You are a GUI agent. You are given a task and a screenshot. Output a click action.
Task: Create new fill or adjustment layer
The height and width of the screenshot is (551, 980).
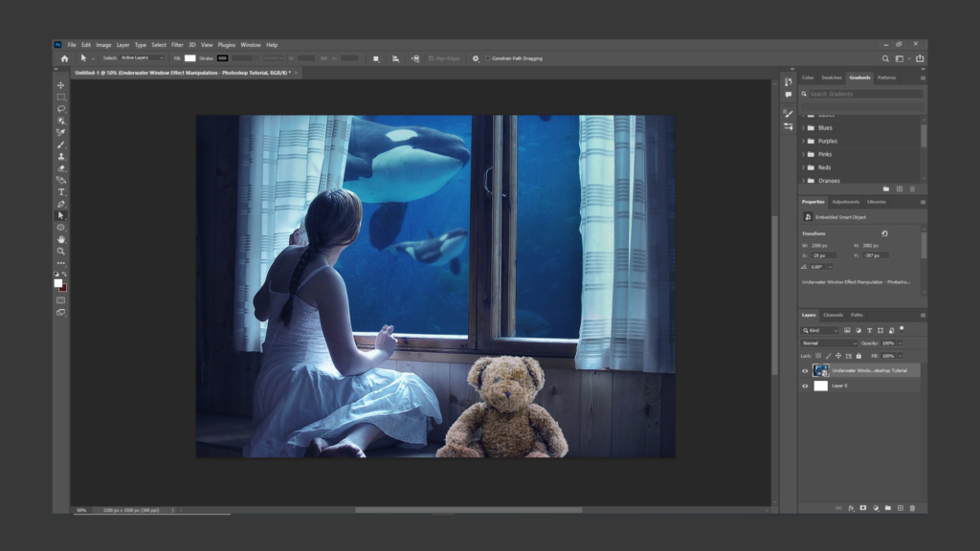pos(876,508)
